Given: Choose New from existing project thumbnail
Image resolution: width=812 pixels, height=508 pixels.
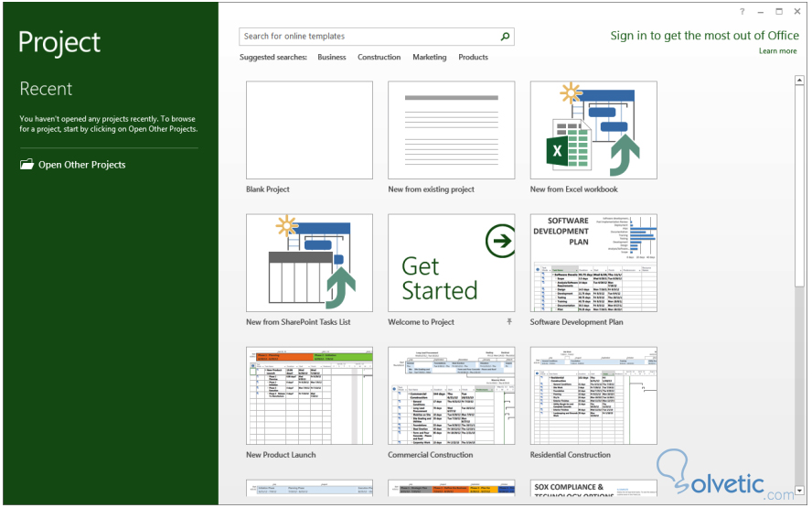Looking at the screenshot, I should 452,130.
